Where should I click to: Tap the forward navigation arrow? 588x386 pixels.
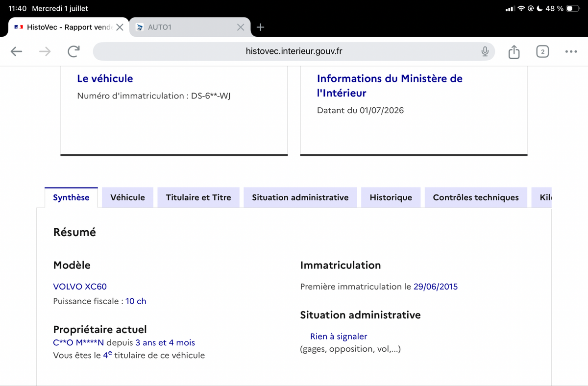pos(45,51)
